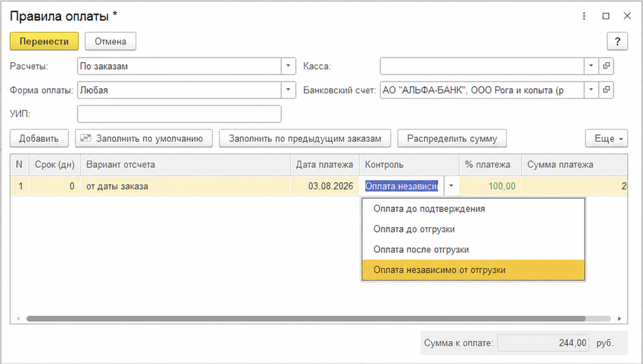Open the Касса dropdown arrow
The image size is (643, 364).
[591, 66]
